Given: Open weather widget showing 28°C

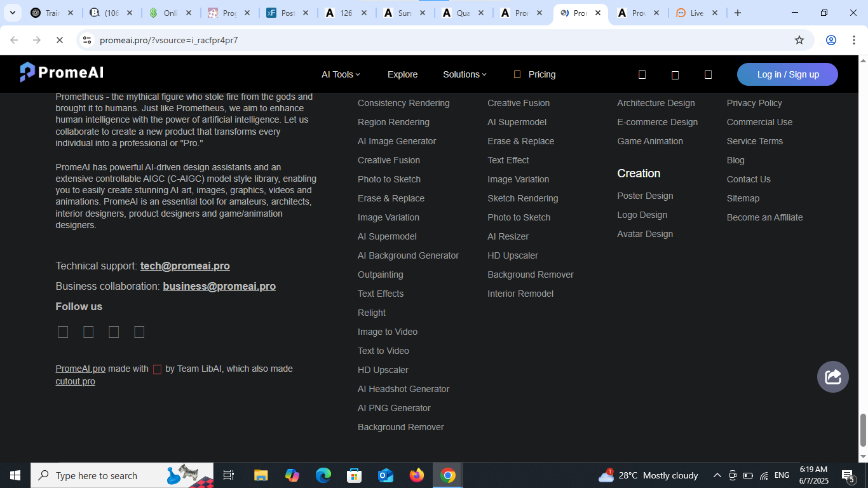Looking at the screenshot, I should coord(648,475).
